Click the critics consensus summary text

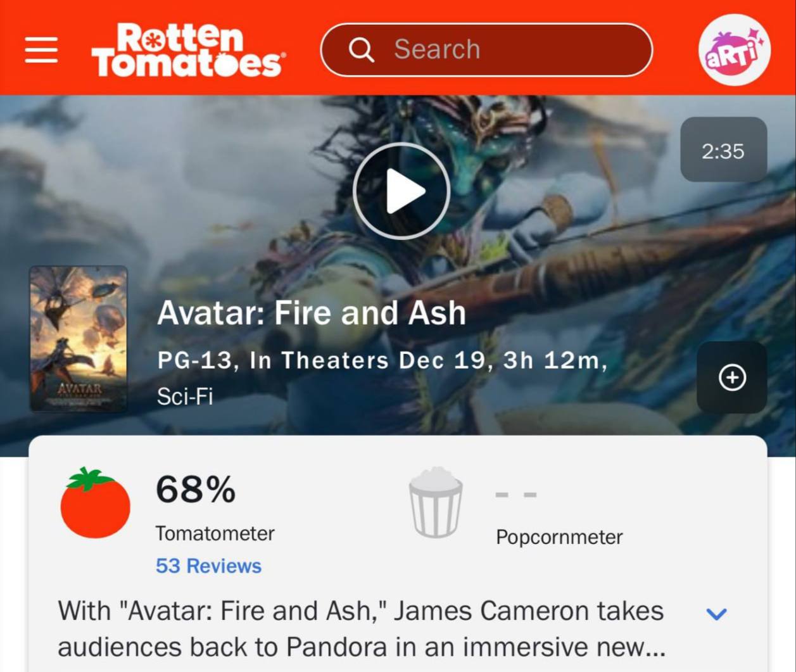(362, 629)
